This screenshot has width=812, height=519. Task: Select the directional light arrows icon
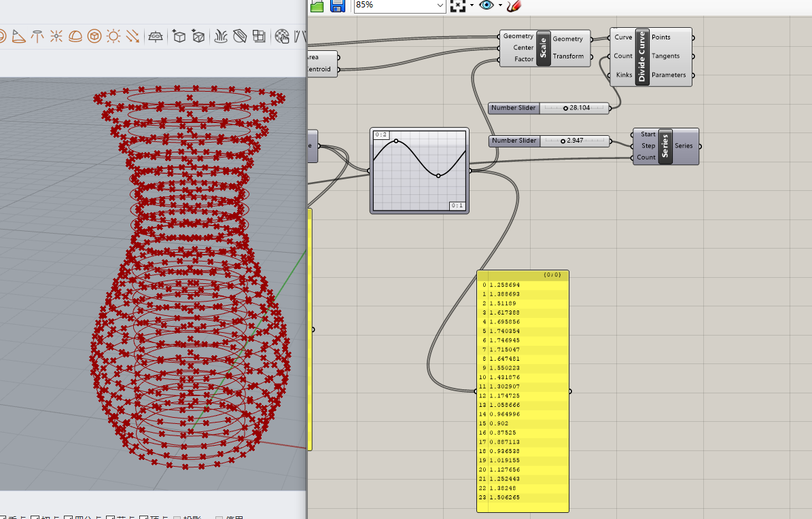point(133,36)
